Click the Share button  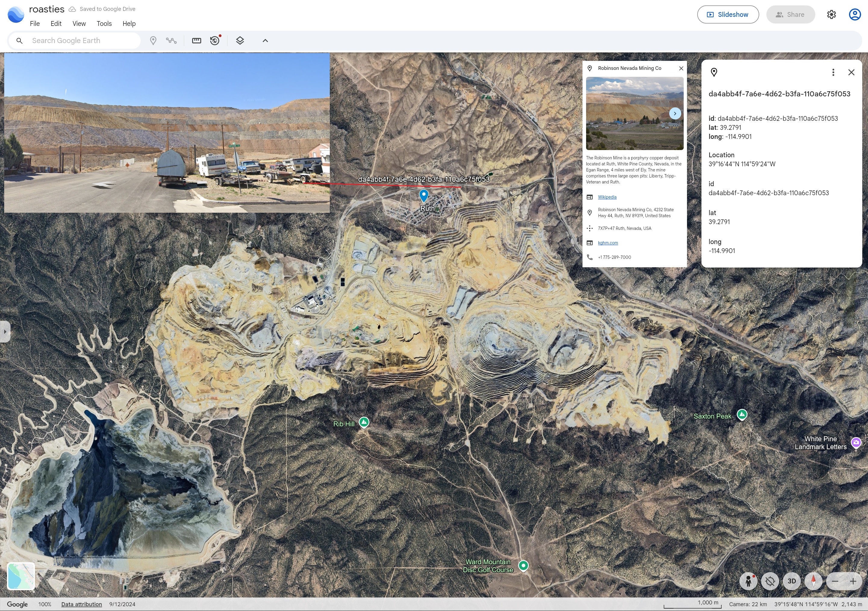pyautogui.click(x=790, y=14)
